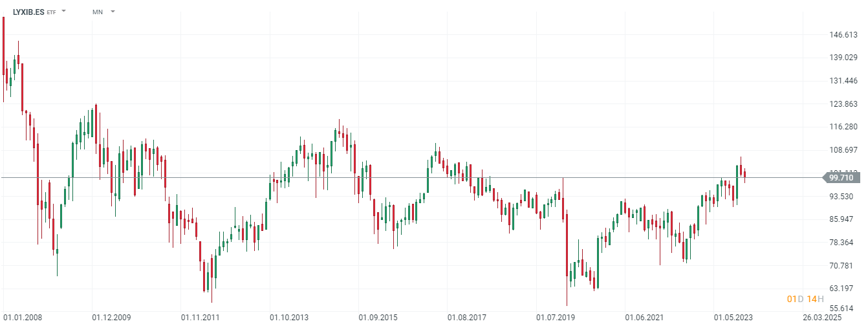Click the 01.08.2017 date on axis
The height and width of the screenshot is (328, 868).
[467, 318]
